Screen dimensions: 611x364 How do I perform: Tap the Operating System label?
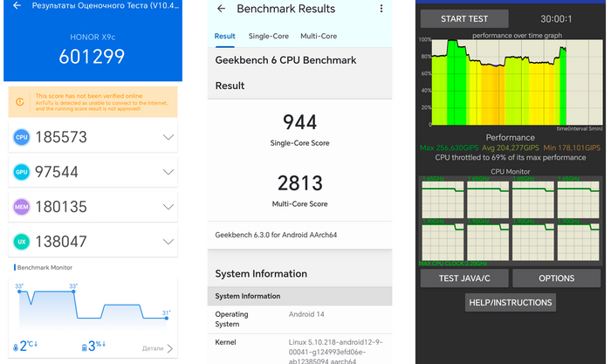[231, 319]
